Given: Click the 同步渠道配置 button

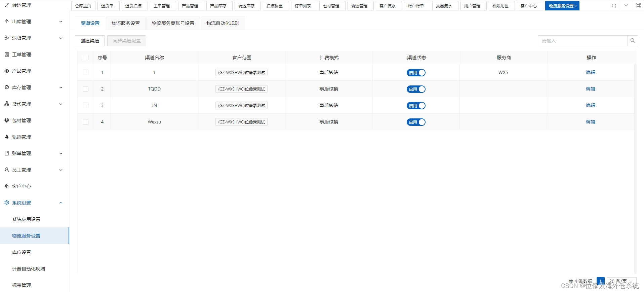Looking at the screenshot, I should tap(127, 41).
